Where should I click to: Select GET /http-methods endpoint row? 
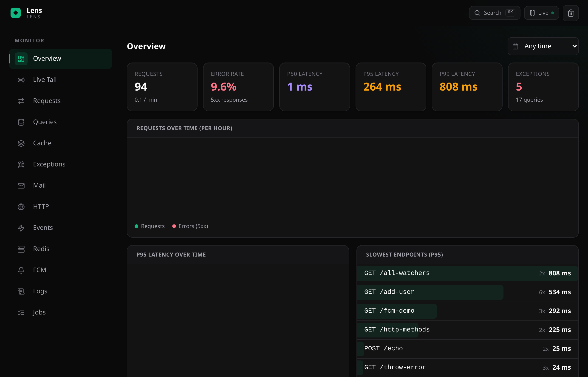click(467, 330)
